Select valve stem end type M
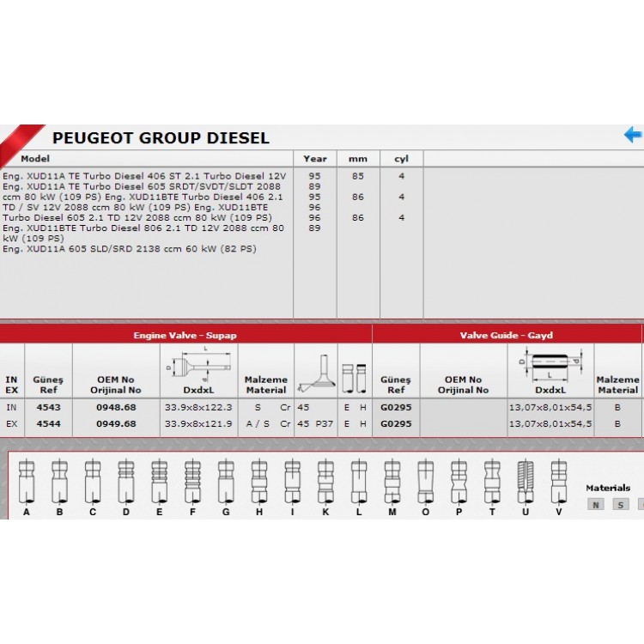Image resolution: width=644 pixels, height=644 pixels. 392,488
